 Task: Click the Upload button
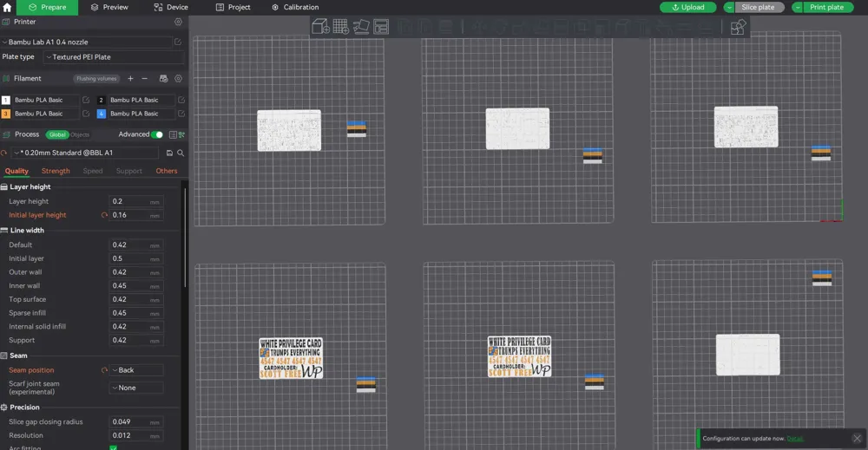point(688,7)
